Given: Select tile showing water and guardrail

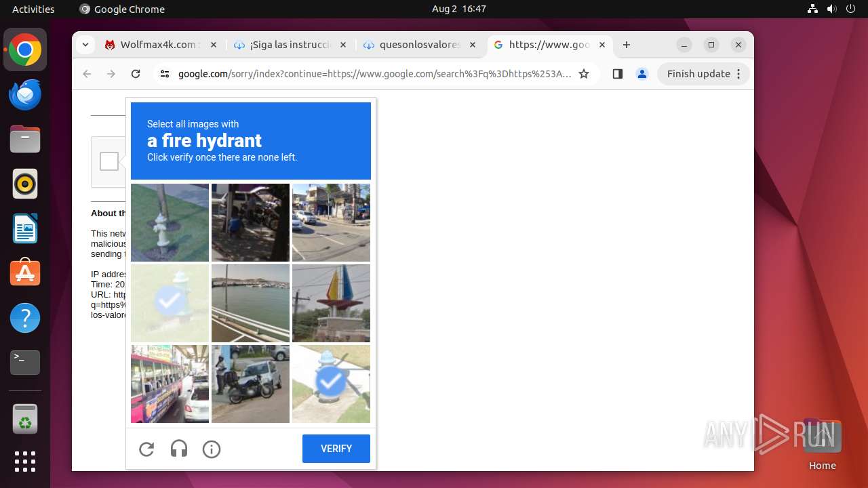Looking at the screenshot, I should click(250, 303).
